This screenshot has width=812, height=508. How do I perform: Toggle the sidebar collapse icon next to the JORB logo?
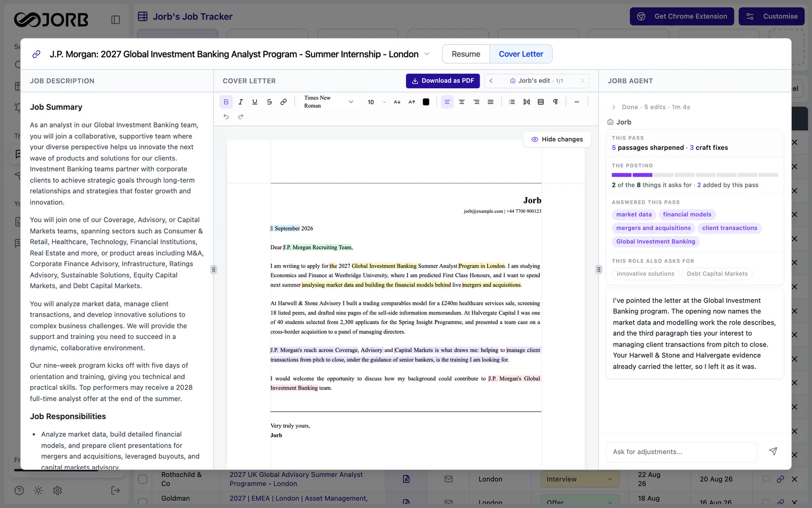click(x=115, y=20)
